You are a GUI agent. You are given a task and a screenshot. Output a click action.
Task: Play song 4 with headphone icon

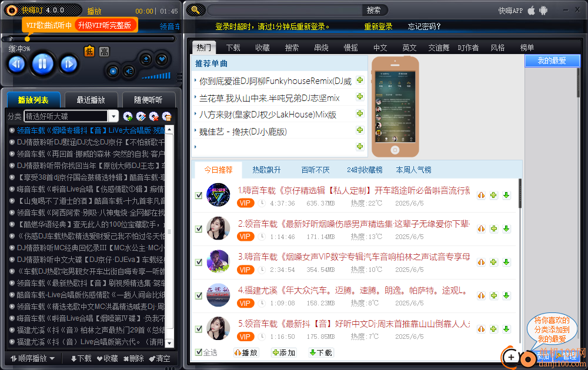[481, 295]
